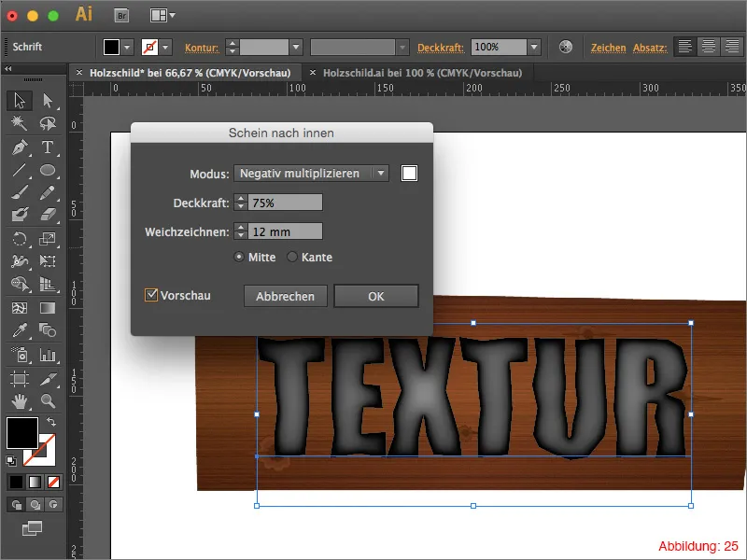The width and height of the screenshot is (747, 560).
Task: Select the Scale tool
Action: (48, 238)
